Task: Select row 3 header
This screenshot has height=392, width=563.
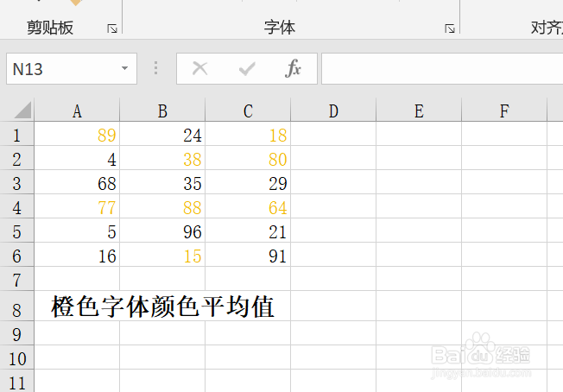Action: [17, 182]
